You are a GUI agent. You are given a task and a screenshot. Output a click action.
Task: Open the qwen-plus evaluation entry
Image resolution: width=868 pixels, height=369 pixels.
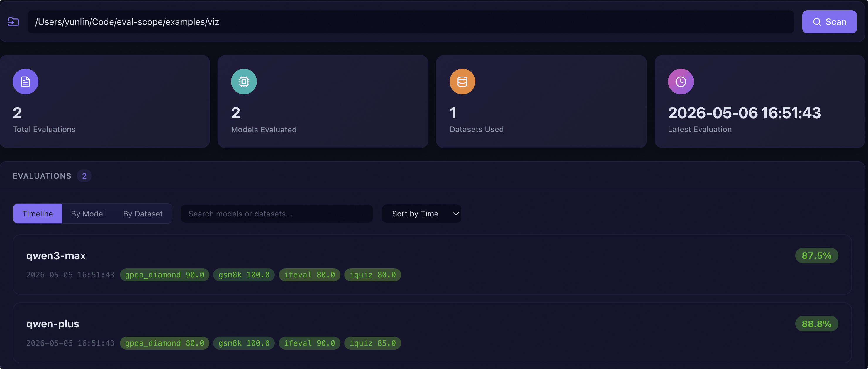432,333
